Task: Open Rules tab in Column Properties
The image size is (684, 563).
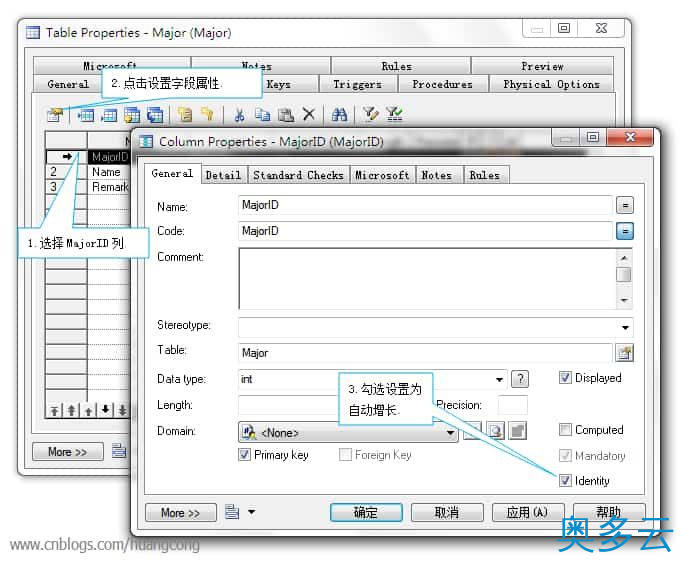Action: [484, 175]
